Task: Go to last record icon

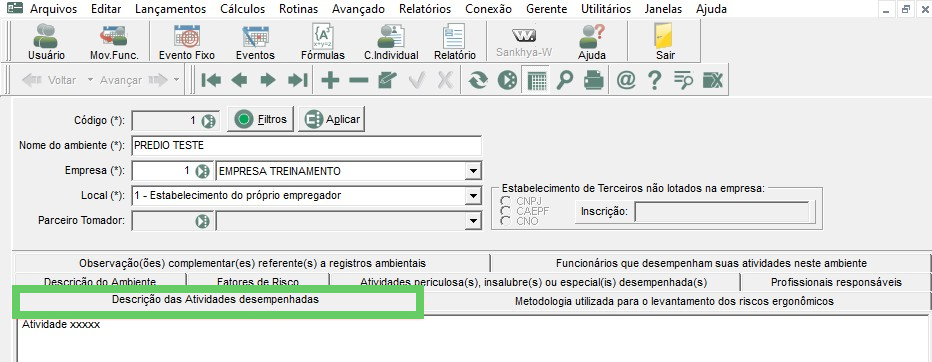Action: (x=297, y=80)
